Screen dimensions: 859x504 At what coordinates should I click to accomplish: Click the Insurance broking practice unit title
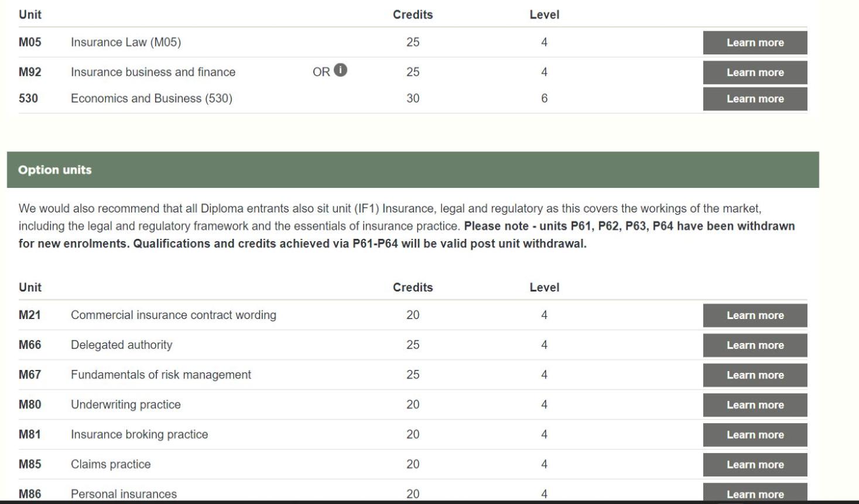tap(139, 434)
